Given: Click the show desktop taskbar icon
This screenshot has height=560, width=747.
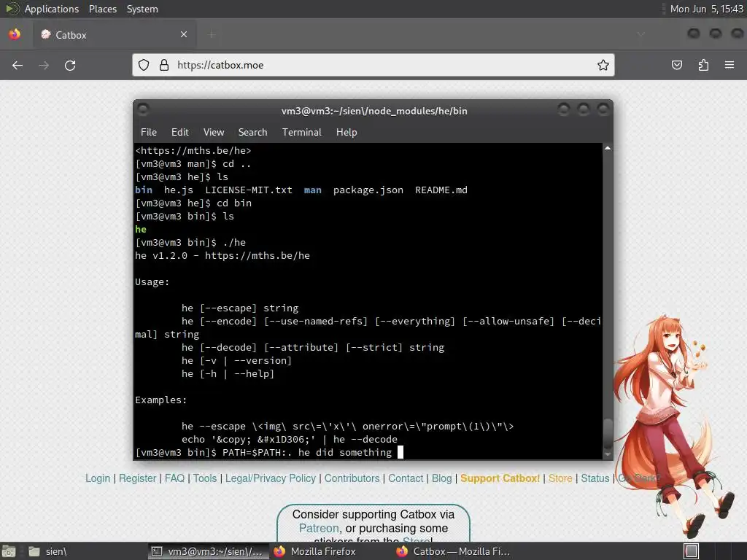Looking at the screenshot, I should point(9,551).
